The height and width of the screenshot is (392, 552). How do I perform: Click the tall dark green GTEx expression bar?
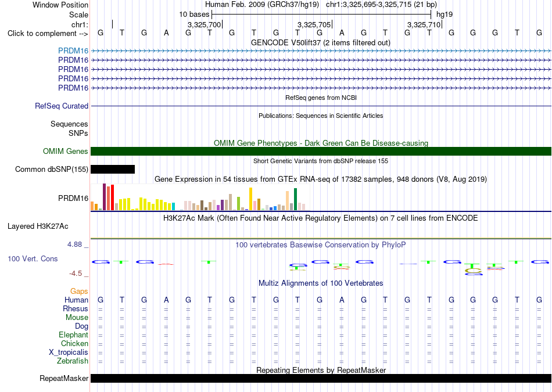[295, 199]
